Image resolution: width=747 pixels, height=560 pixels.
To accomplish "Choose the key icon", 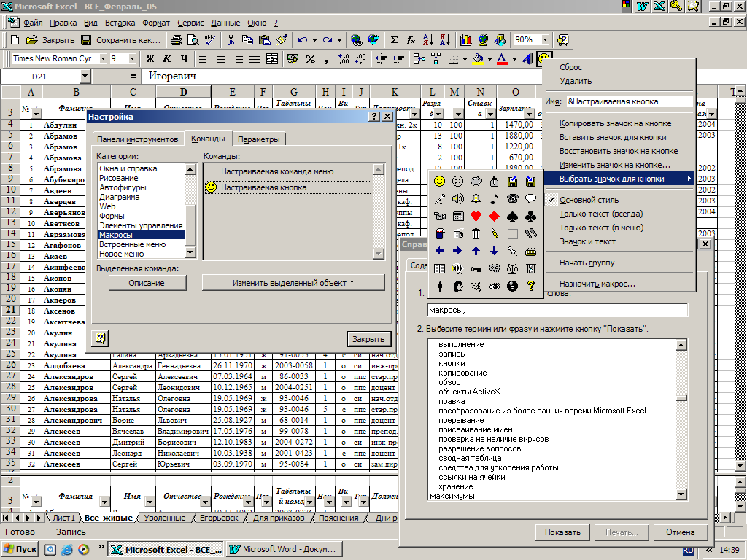I will [476, 268].
